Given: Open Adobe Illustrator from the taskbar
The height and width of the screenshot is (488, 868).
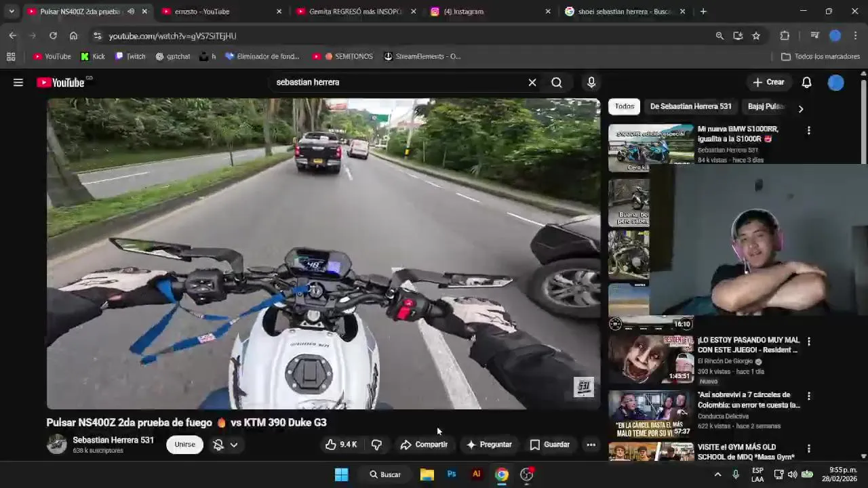Looking at the screenshot, I should [477, 474].
